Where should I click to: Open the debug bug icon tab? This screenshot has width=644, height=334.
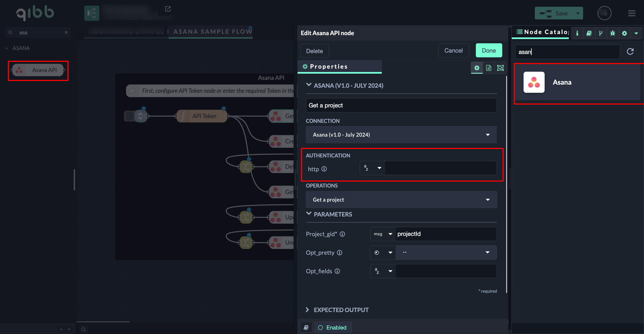pyautogui.click(x=613, y=33)
